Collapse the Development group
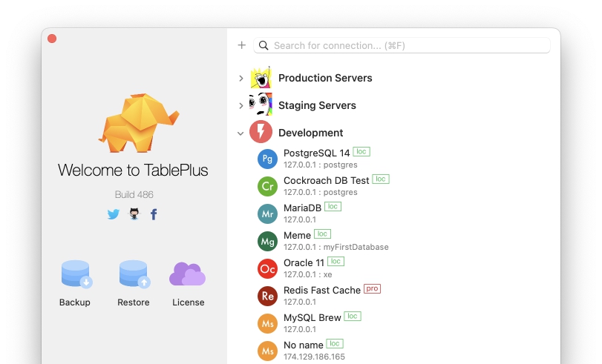Image resolution: width=602 pixels, height=364 pixels. click(x=241, y=133)
